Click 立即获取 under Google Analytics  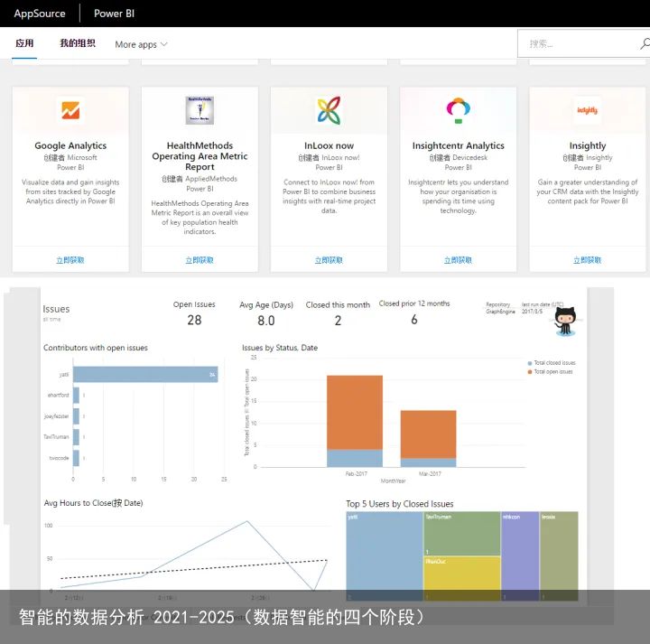pos(70,260)
